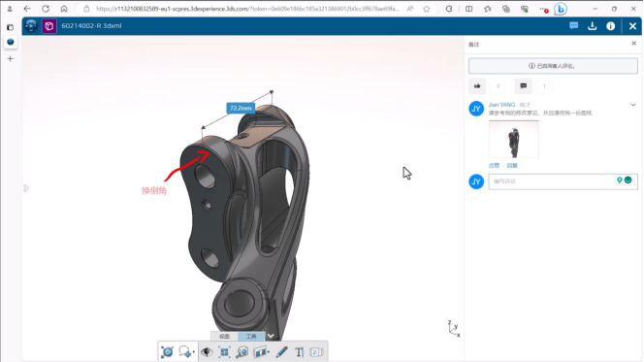Open the dropdown arrow next to the section tool
644x362 pixels.
pos(269,352)
